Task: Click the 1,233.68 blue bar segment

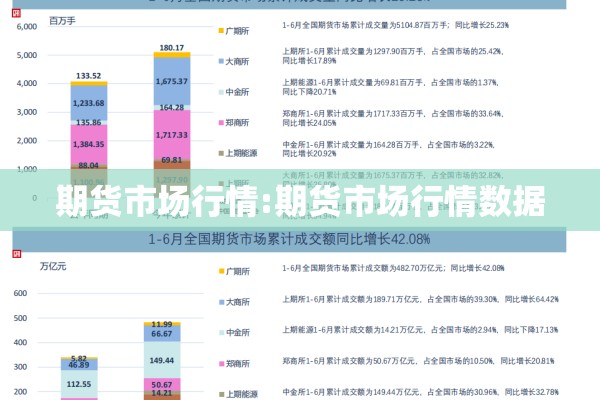Action: pos(89,103)
